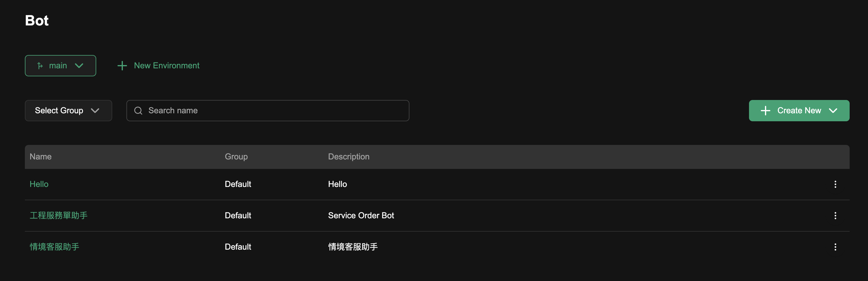Click the magnifier icon in the search box
The image size is (868, 281).
pos(138,110)
